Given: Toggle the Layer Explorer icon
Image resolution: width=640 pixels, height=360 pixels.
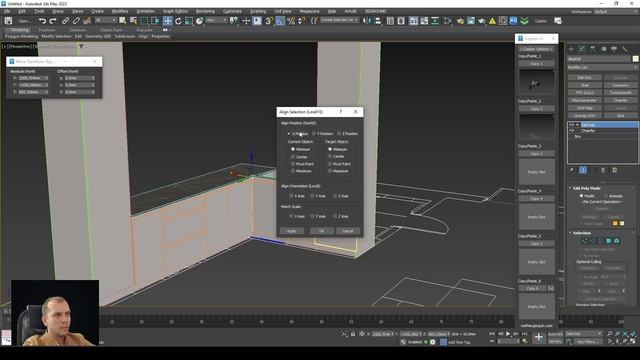Looking at the screenshot, I should (401, 20).
